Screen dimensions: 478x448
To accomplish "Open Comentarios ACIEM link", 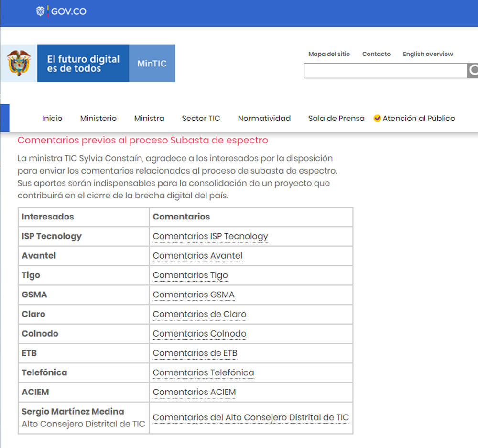I will [194, 392].
